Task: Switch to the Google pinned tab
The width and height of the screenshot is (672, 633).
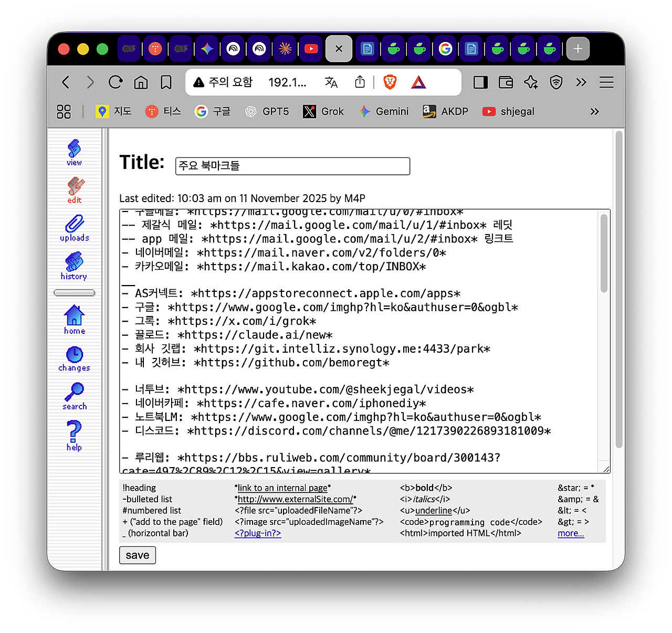Action: pyautogui.click(x=445, y=49)
